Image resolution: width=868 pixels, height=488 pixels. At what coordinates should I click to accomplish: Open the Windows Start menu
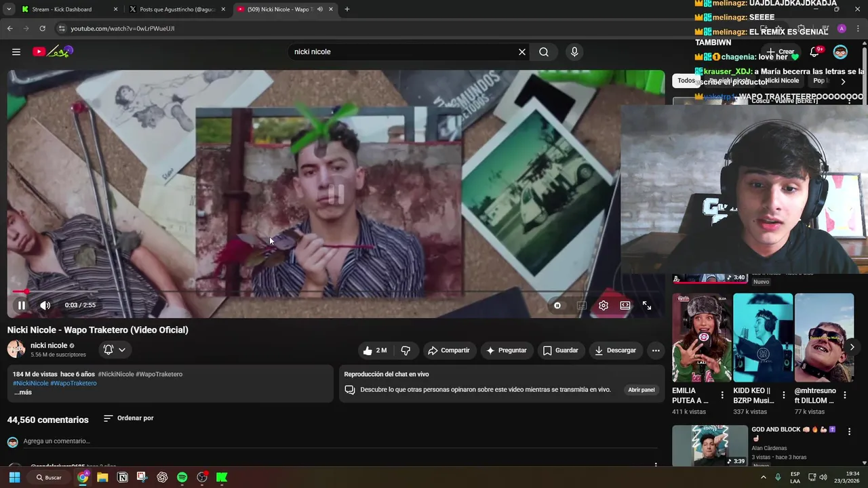tap(14, 477)
